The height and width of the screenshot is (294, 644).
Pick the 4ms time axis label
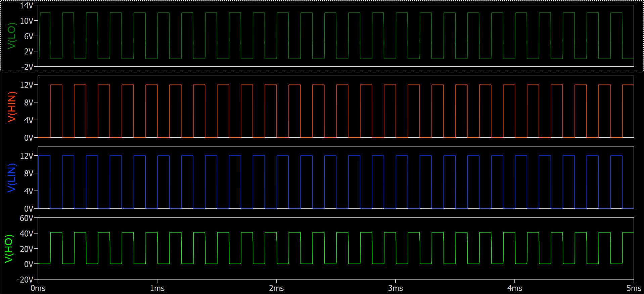514,288
